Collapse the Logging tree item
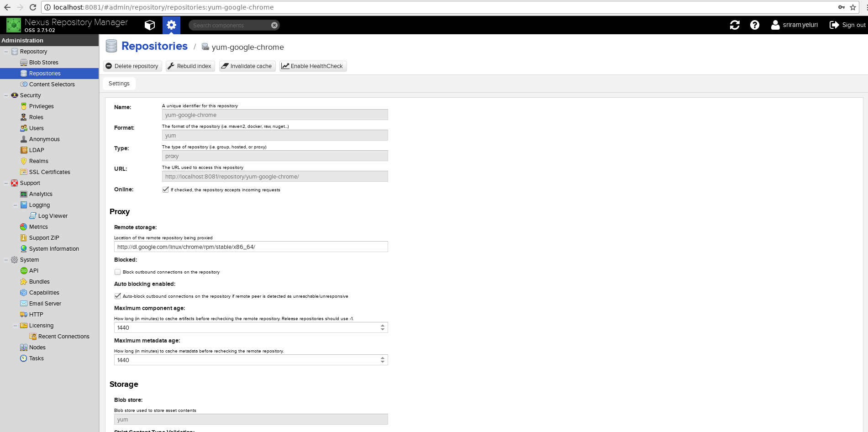 [15, 205]
